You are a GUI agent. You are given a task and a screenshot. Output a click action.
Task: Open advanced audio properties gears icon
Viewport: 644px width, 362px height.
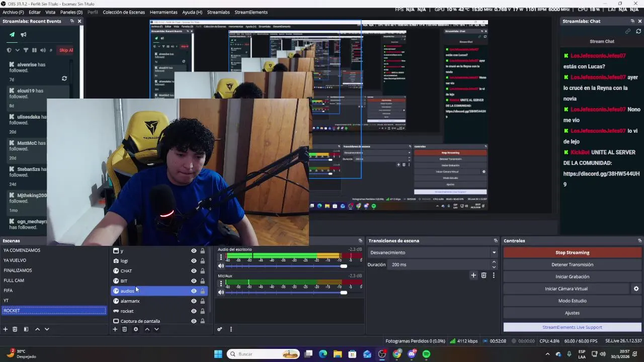220,329
